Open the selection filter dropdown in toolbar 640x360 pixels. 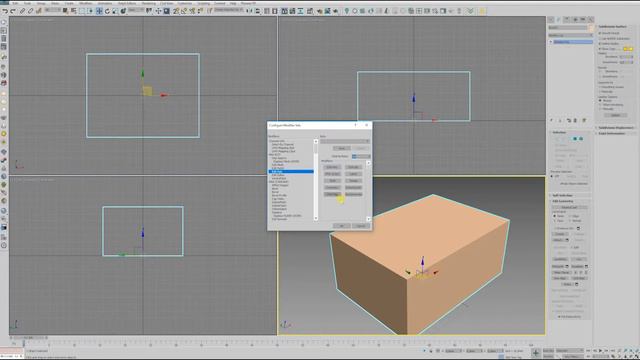pyautogui.click(x=52, y=10)
